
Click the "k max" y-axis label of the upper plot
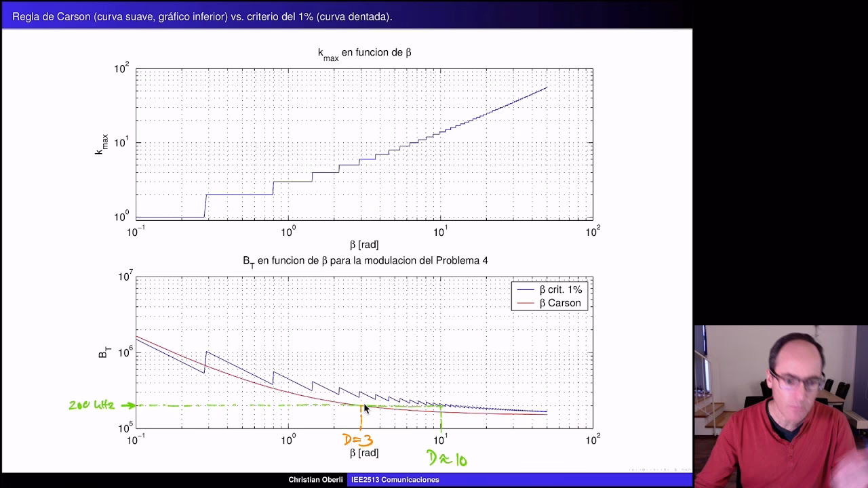(x=102, y=144)
